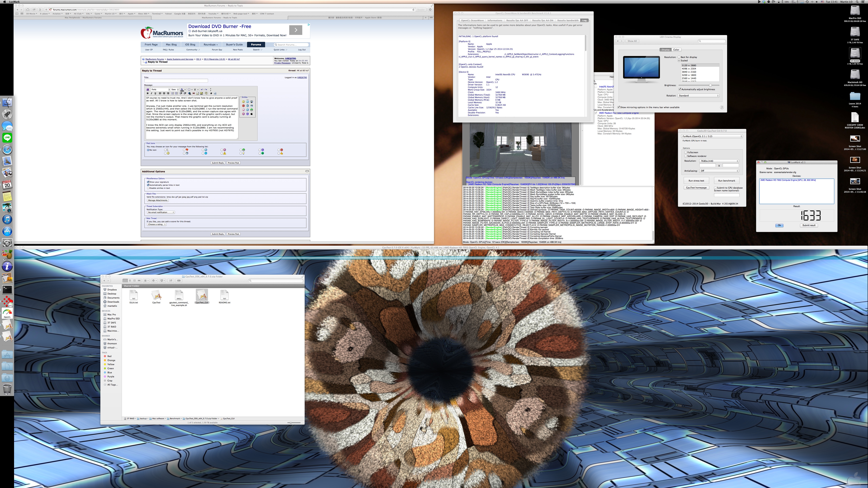Open LINE app in the Dock
868x488 pixels.
[7, 137]
